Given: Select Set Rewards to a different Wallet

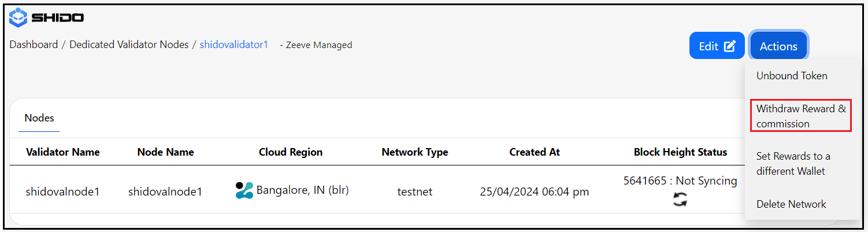Looking at the screenshot, I should (793, 163).
